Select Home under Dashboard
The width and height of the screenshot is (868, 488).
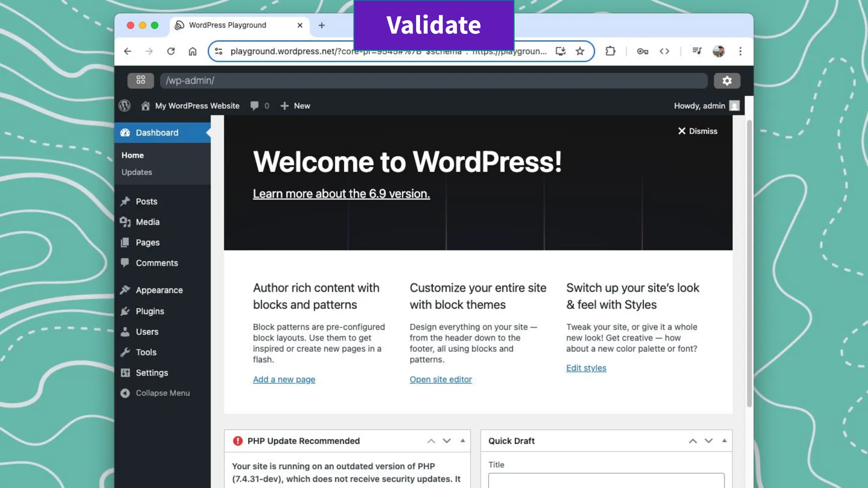click(x=133, y=155)
